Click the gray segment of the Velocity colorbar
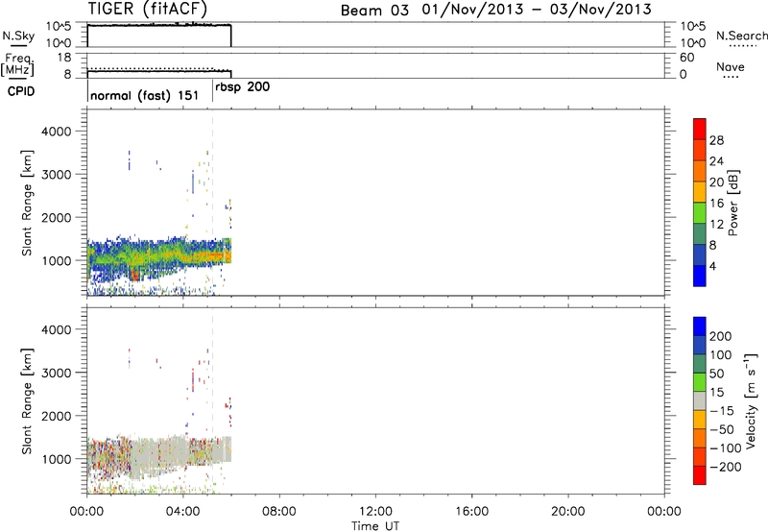Image resolution: width=768 pixels, height=532 pixels. pos(700,401)
